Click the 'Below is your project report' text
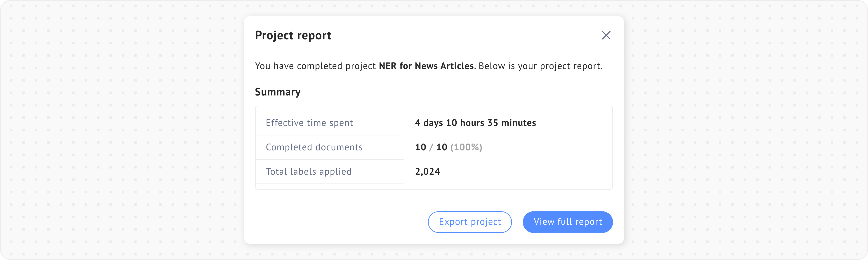 click(x=540, y=66)
